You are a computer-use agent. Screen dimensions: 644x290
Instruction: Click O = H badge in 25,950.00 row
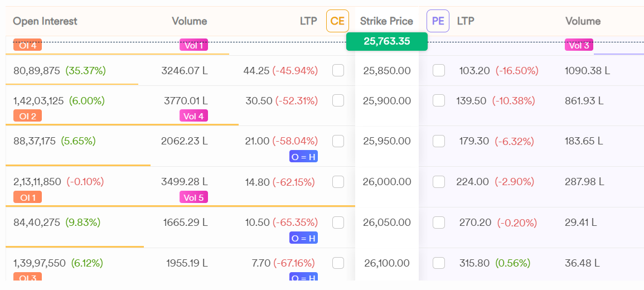coord(303,157)
